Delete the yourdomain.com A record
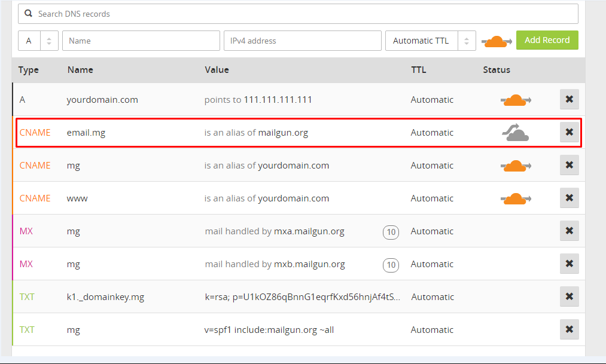Image resolution: width=606 pixels, height=364 pixels. coord(569,100)
